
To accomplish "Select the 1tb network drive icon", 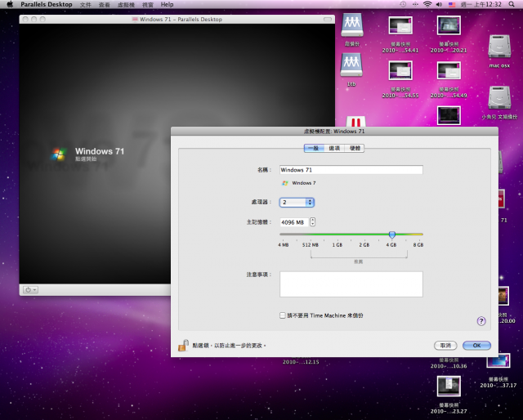I will pos(351,65).
